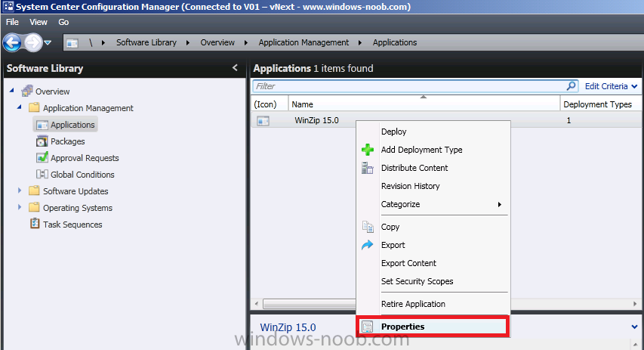Click the magnifying glass search icon
The height and width of the screenshot is (350, 644).
coord(572,86)
